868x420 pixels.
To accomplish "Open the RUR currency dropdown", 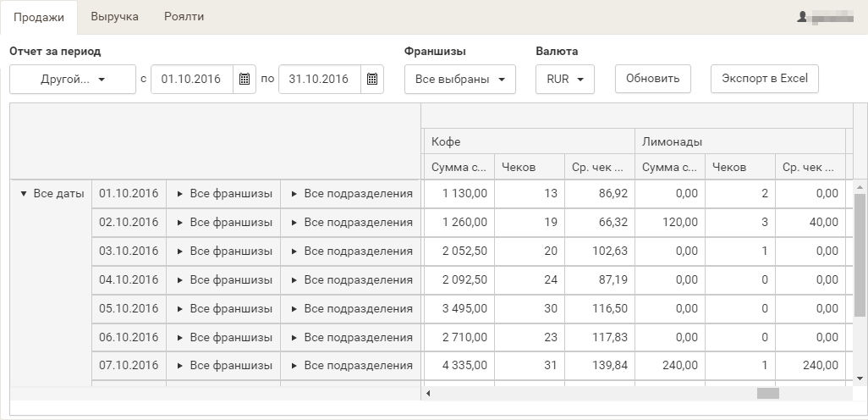I will tap(565, 80).
